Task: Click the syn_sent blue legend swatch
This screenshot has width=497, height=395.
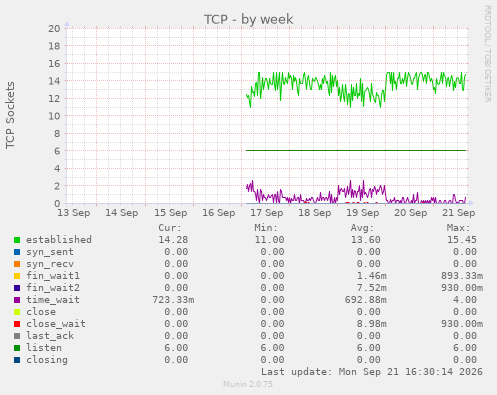Action: coord(17,252)
